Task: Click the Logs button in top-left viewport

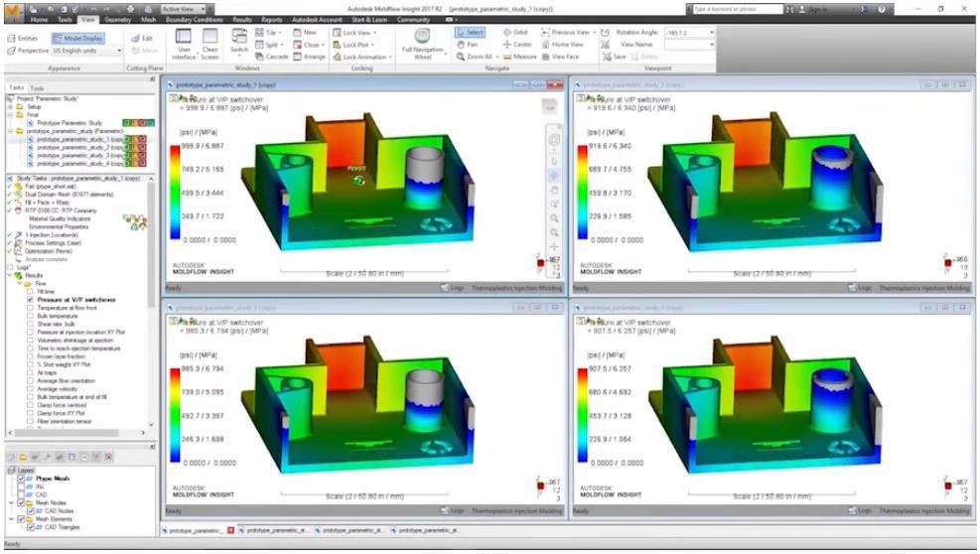Action: 453,288
